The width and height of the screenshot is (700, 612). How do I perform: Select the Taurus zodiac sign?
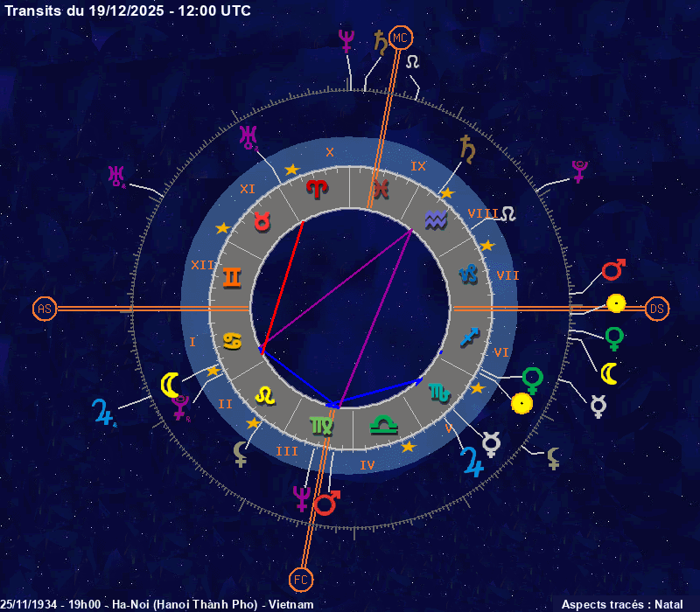click(x=262, y=222)
